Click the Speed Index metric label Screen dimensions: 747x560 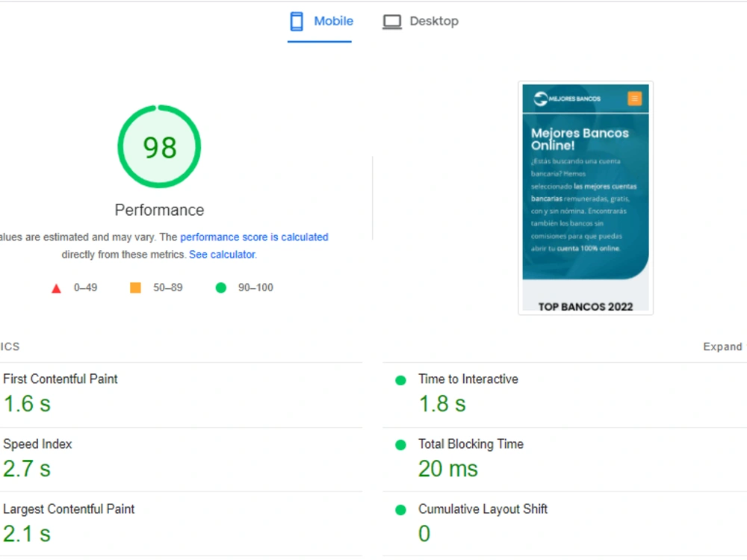37,444
